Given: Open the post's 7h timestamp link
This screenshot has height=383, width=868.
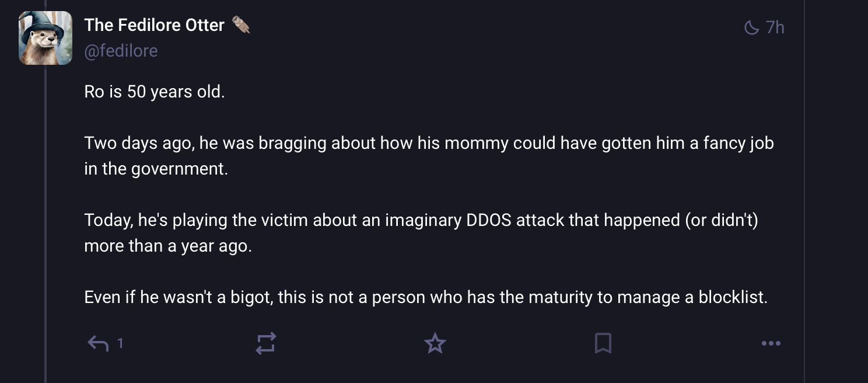Looking at the screenshot, I should tap(775, 27).
